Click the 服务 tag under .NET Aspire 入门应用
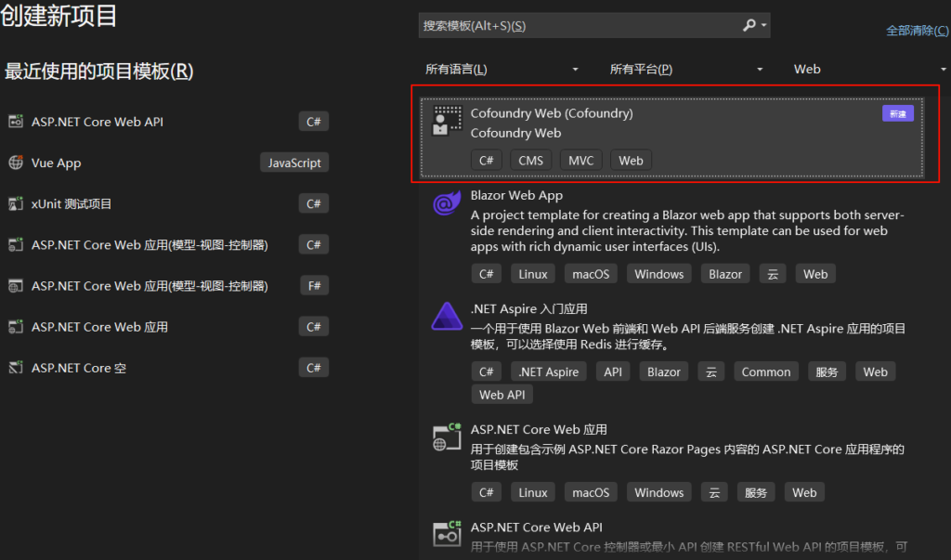 coord(827,371)
